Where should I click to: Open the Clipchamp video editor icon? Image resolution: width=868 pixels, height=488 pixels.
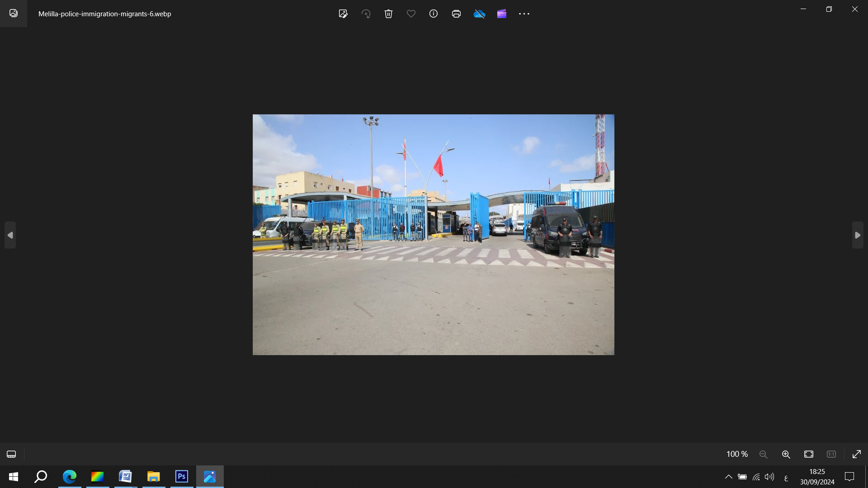point(502,14)
